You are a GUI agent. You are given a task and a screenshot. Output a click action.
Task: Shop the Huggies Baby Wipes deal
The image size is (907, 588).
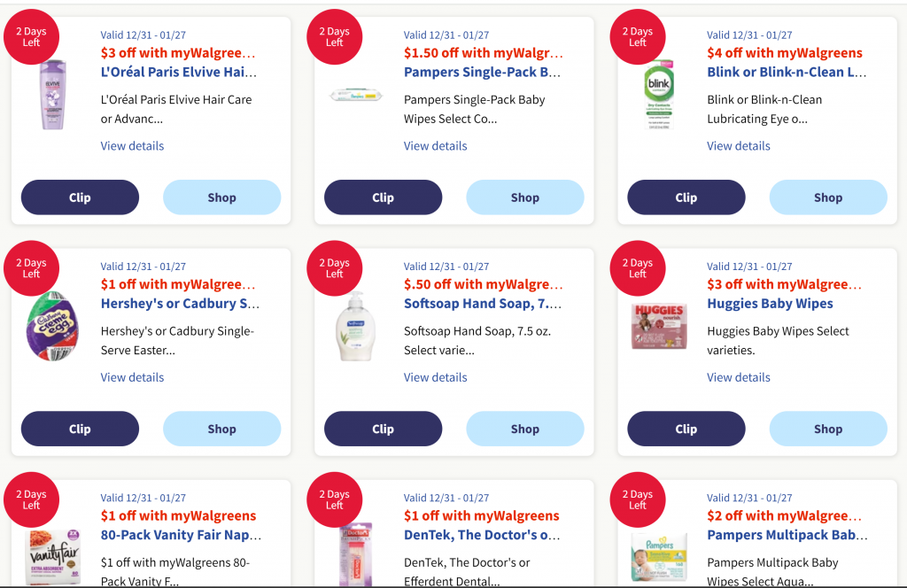(827, 428)
